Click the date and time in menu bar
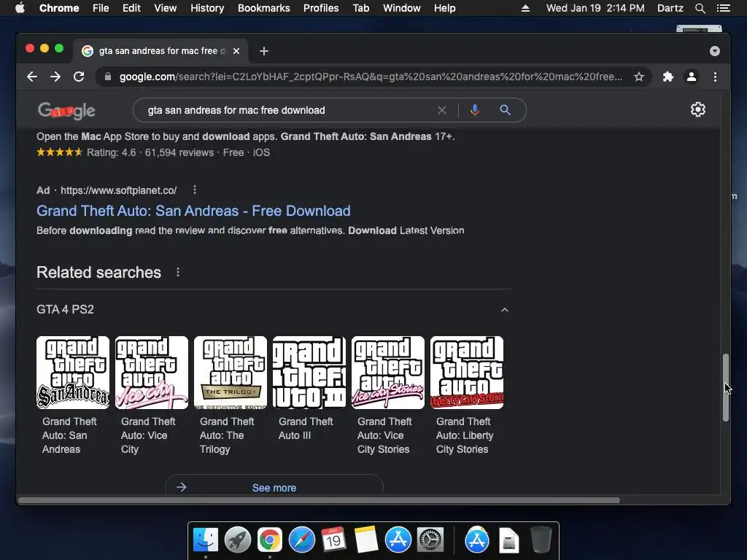The width and height of the screenshot is (747, 560). 595,8
